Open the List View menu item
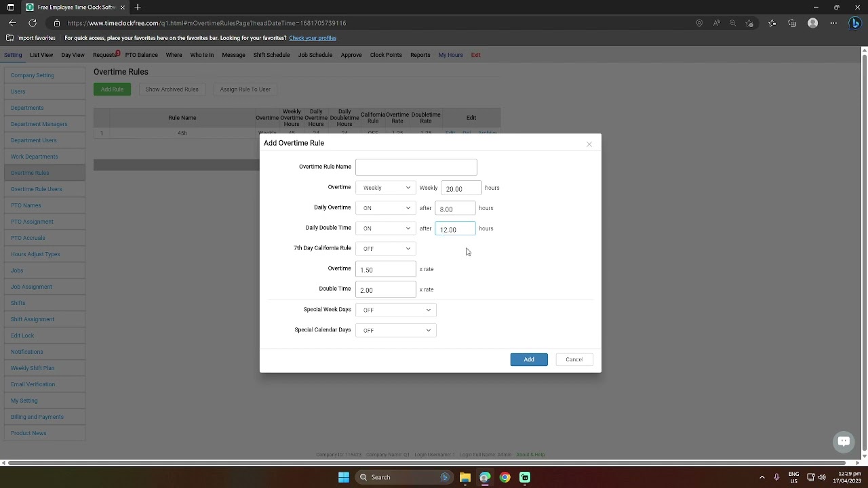 [x=41, y=55]
